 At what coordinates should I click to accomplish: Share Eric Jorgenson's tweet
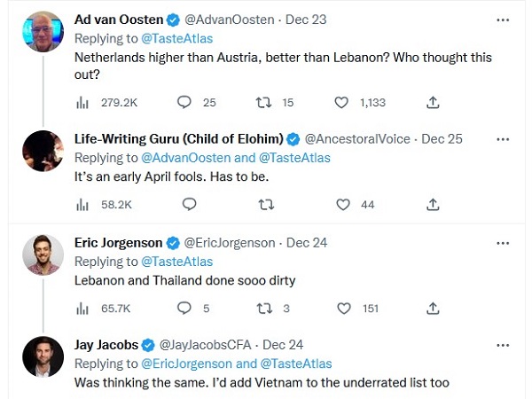tap(433, 308)
